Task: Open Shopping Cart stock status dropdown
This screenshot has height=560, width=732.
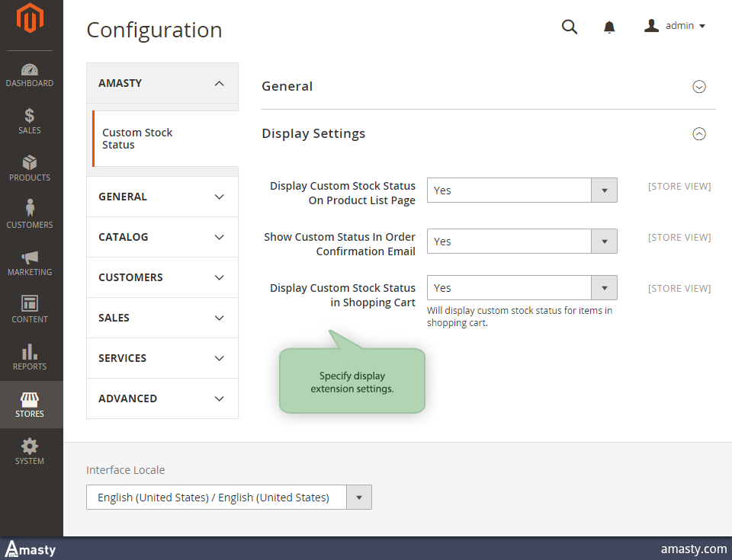Action: [x=522, y=288]
